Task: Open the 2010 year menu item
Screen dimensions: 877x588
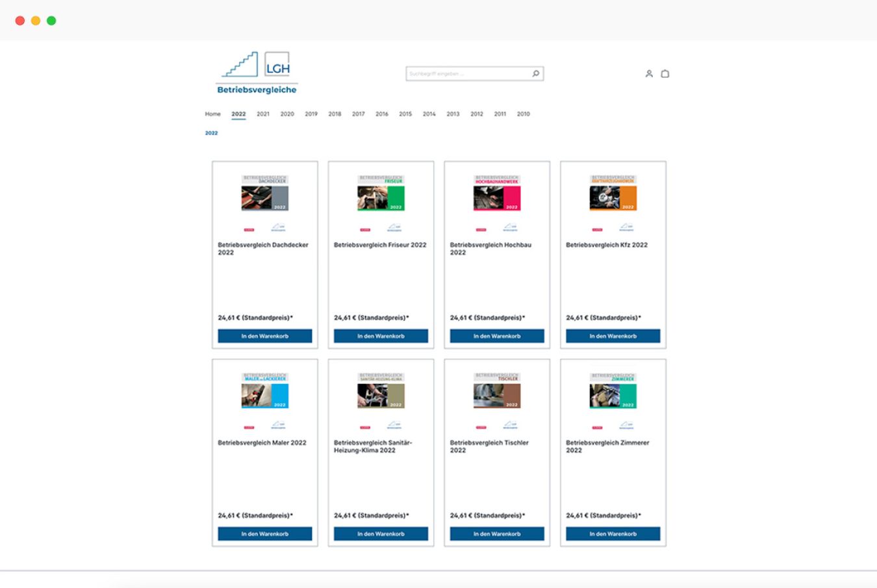Action: (523, 114)
